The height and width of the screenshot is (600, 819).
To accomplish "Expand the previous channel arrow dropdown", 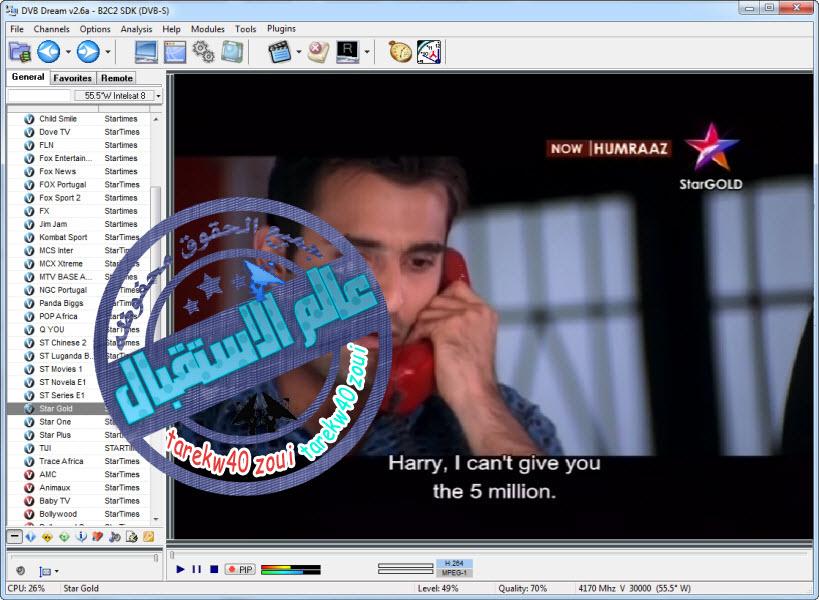I will pos(68,52).
